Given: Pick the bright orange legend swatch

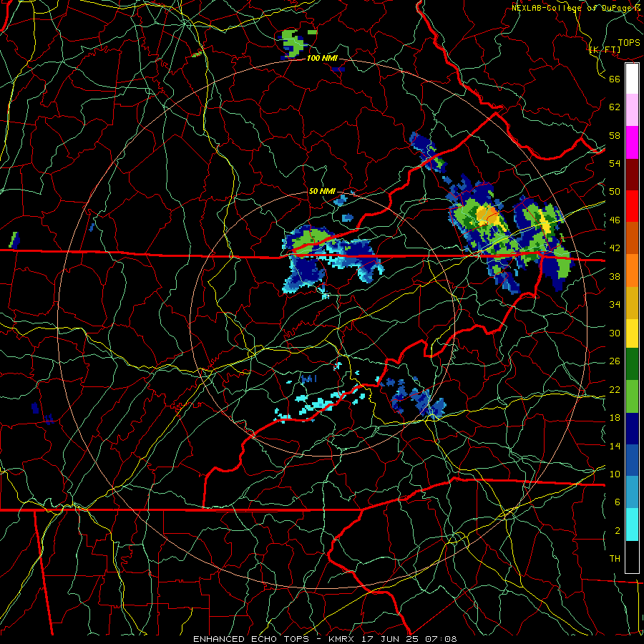Looking at the screenshot, I should pyautogui.click(x=632, y=270).
